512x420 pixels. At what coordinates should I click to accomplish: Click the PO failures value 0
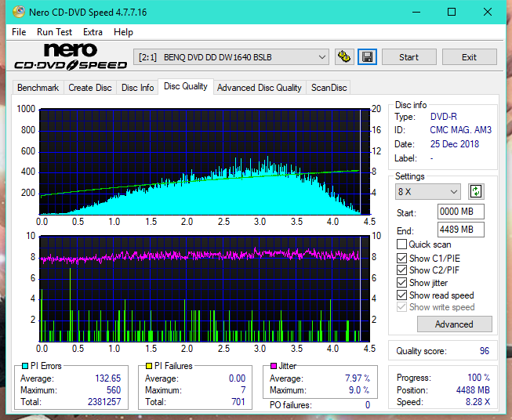[x=368, y=405]
